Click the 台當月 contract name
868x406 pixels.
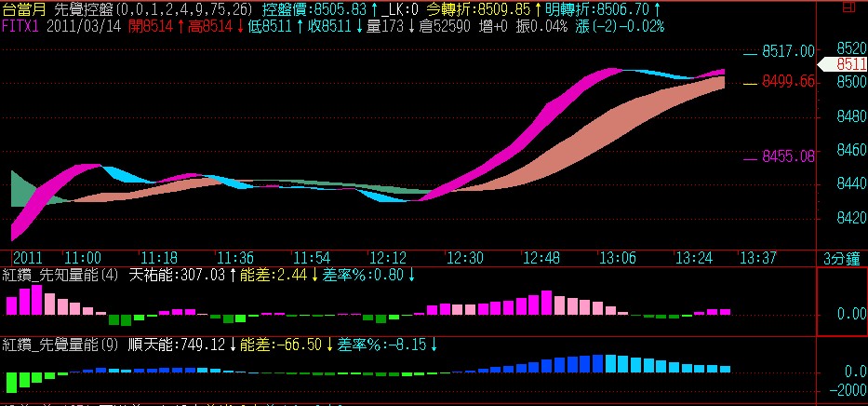click(x=22, y=9)
